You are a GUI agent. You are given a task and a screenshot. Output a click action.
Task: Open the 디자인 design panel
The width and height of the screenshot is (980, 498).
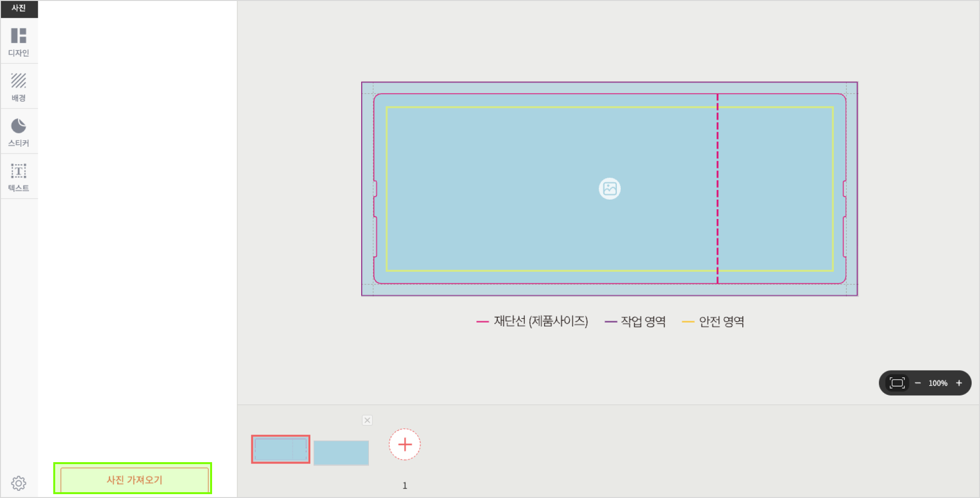coord(19,42)
